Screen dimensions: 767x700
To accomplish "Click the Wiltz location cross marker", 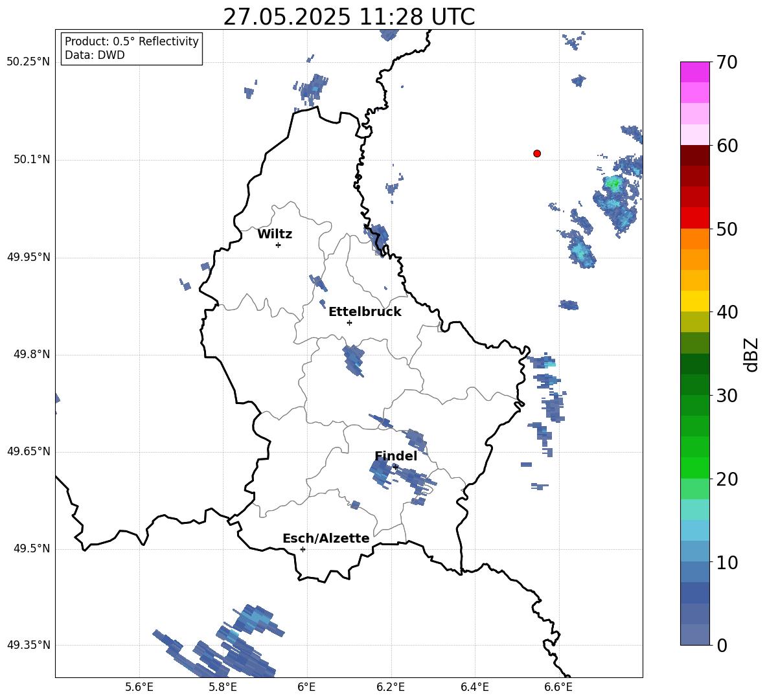I will (x=279, y=245).
